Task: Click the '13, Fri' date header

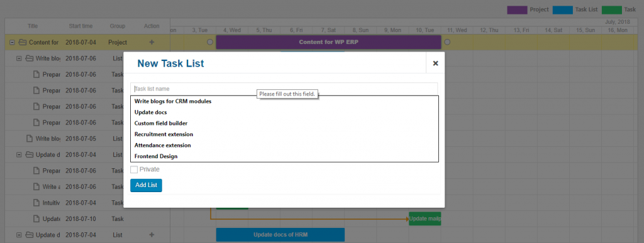Action: [x=521, y=30]
